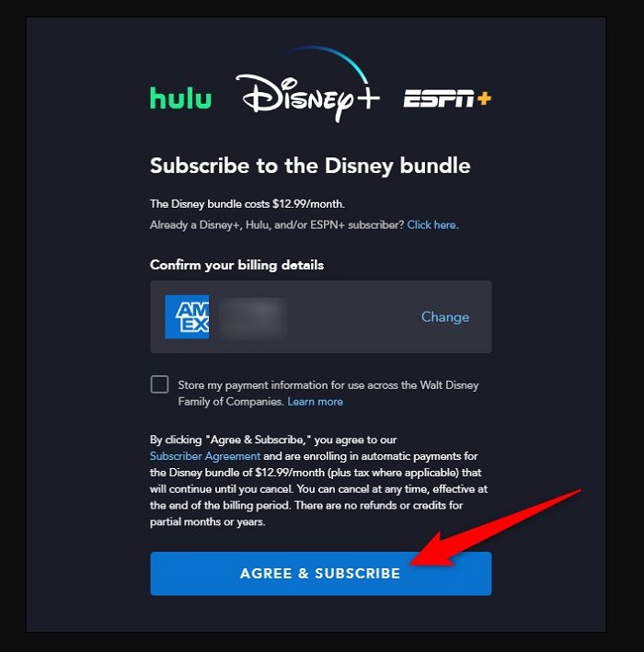Click the Disney+ logo at top
Viewport: 644px width, 652px height.
pyautogui.click(x=308, y=85)
